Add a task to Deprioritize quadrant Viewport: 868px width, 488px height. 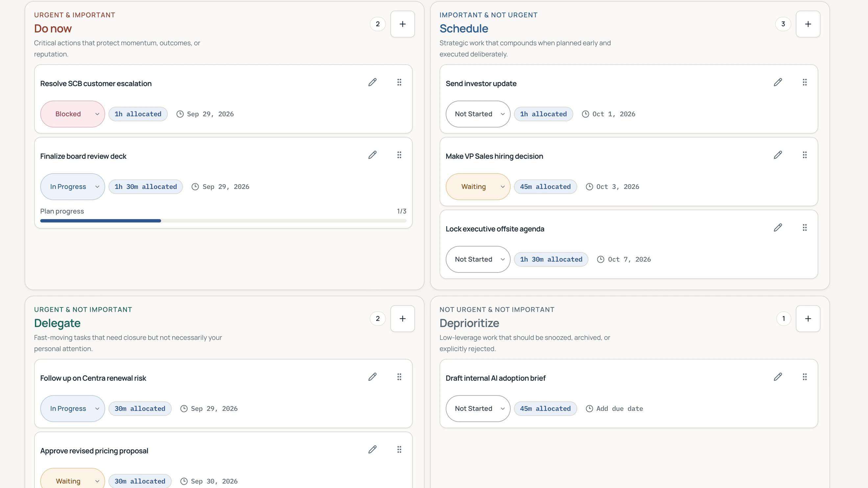[x=808, y=319]
